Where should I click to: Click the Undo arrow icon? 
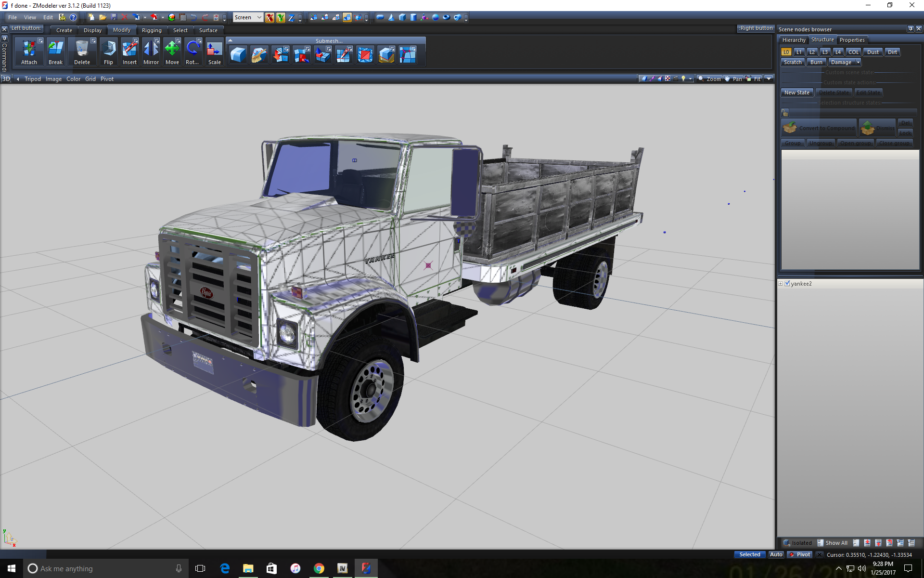click(x=193, y=17)
